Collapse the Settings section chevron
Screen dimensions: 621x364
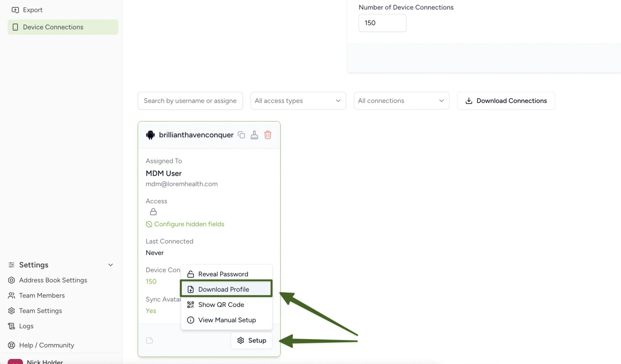(x=111, y=265)
